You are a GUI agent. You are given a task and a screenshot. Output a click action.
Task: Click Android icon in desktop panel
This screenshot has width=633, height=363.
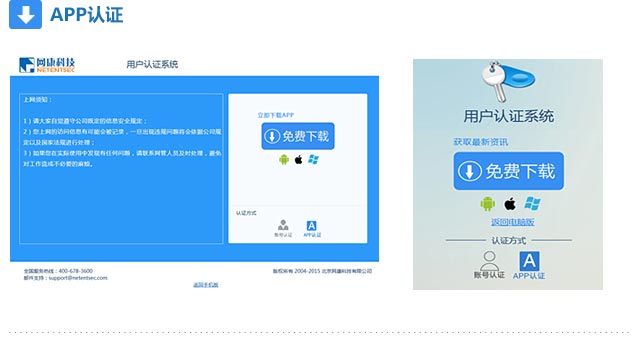[284, 160]
